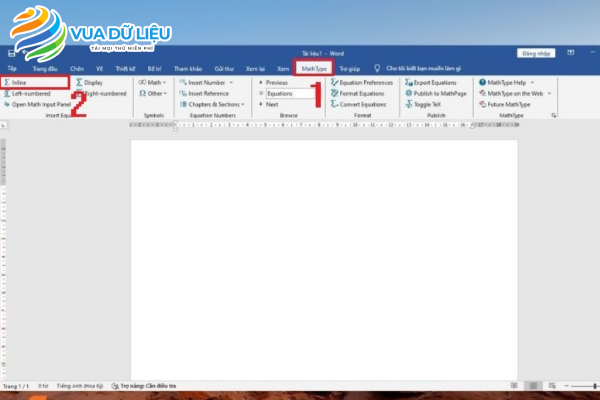Switch to the MathType ribbon tab
600x400 pixels.
point(314,68)
